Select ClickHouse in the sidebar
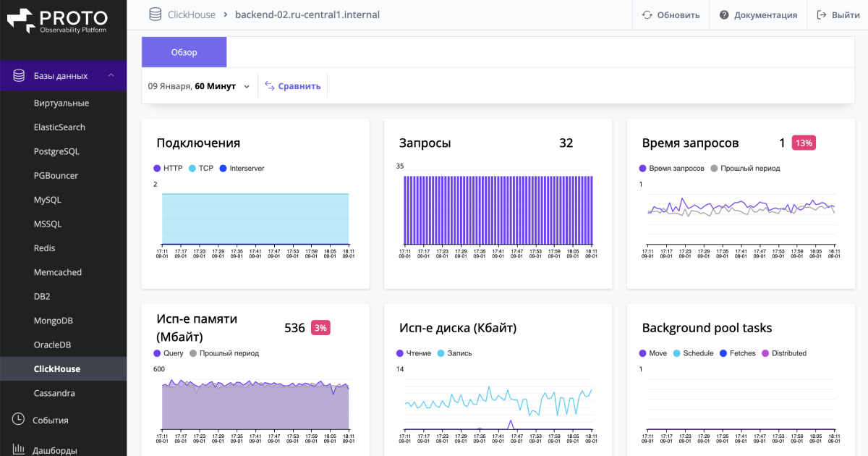Image resolution: width=868 pixels, height=456 pixels. [63, 368]
